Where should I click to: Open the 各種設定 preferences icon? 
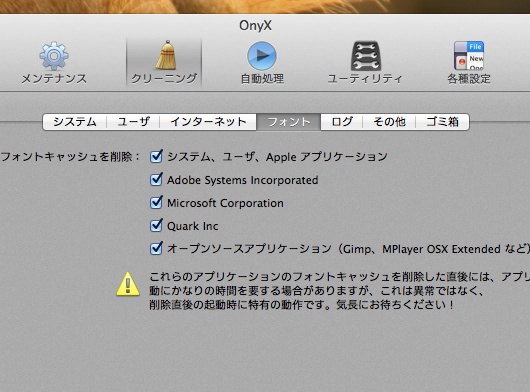[x=469, y=55]
